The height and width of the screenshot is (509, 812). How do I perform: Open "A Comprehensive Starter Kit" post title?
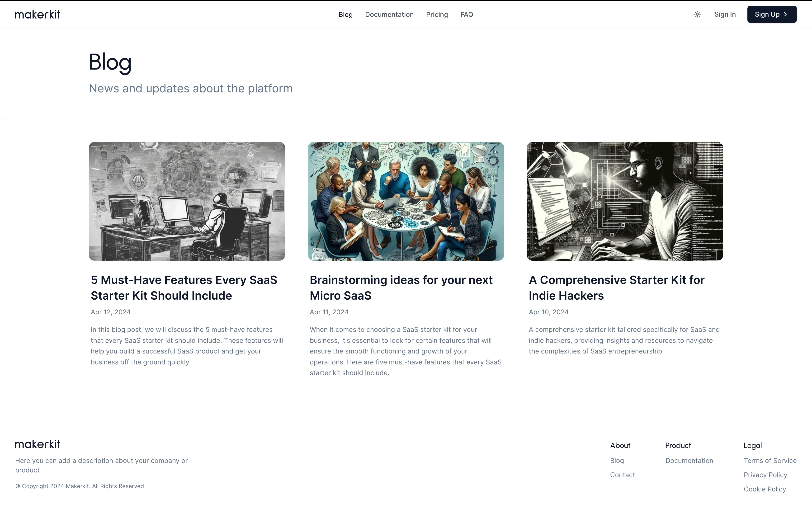point(616,287)
